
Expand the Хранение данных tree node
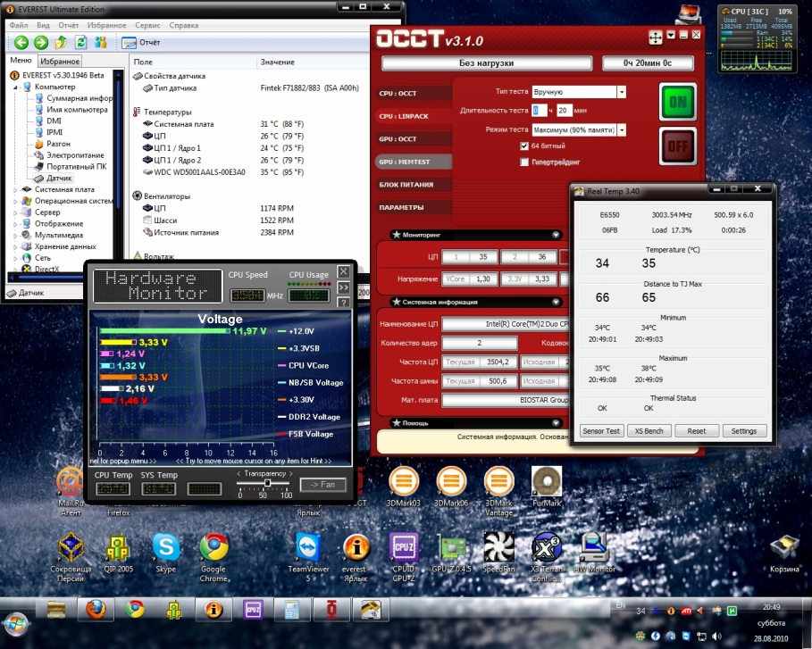[x=15, y=246]
